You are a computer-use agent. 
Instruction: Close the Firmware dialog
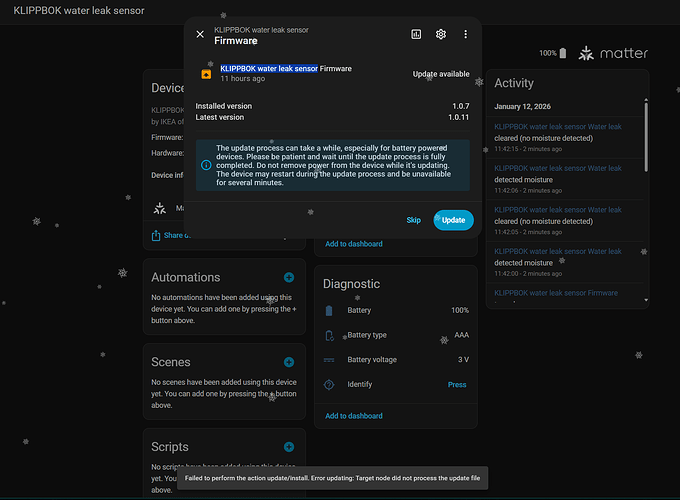click(200, 34)
